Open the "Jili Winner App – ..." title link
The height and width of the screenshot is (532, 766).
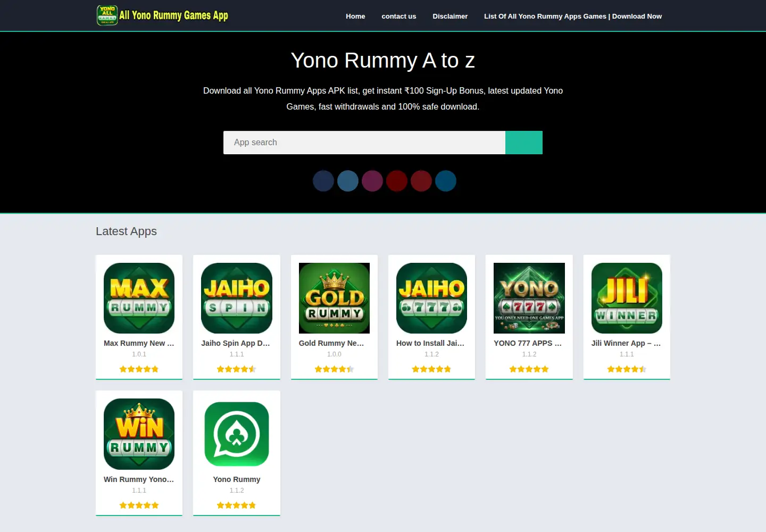626,343
